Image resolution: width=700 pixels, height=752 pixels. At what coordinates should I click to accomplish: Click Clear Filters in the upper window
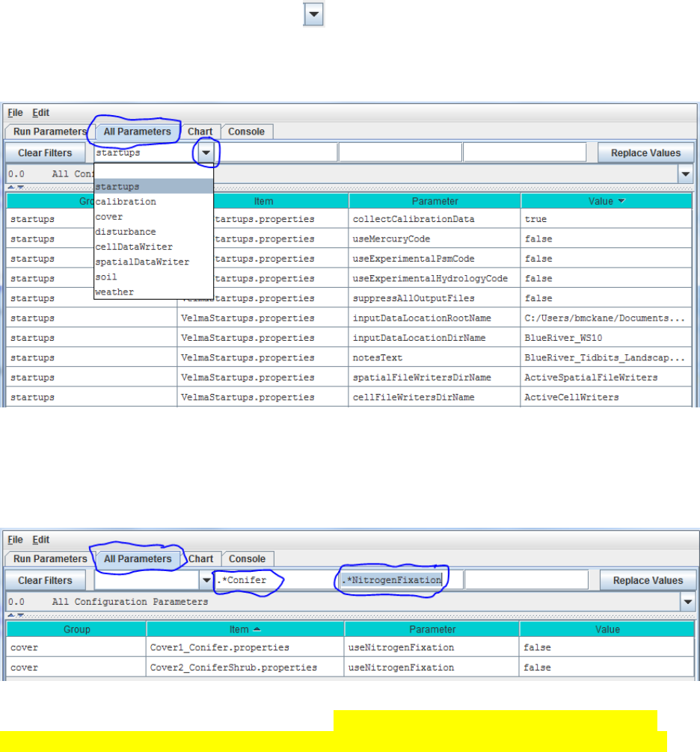[45, 153]
